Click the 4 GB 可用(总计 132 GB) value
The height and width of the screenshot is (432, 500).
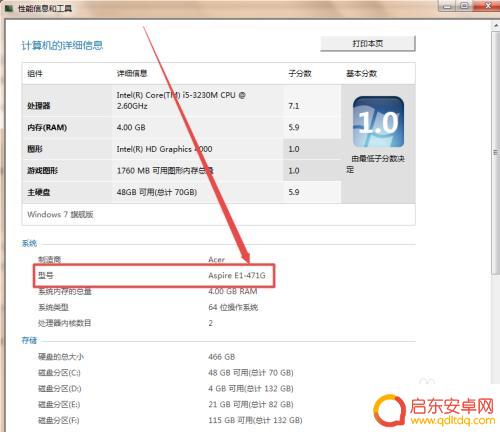[x=251, y=389]
